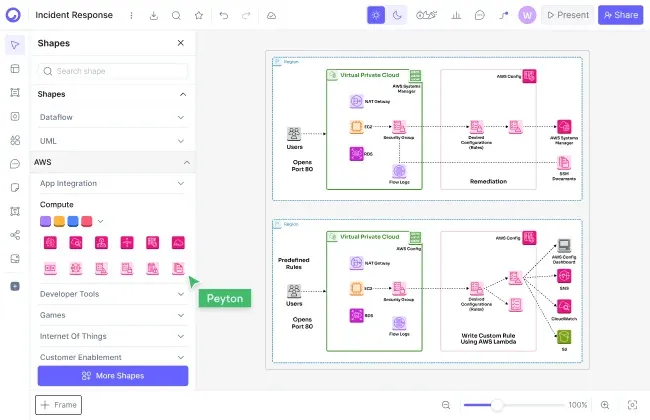This screenshot has width=650, height=420.
Task: Click the plus add-more icon in sidebar
Action: point(15,286)
